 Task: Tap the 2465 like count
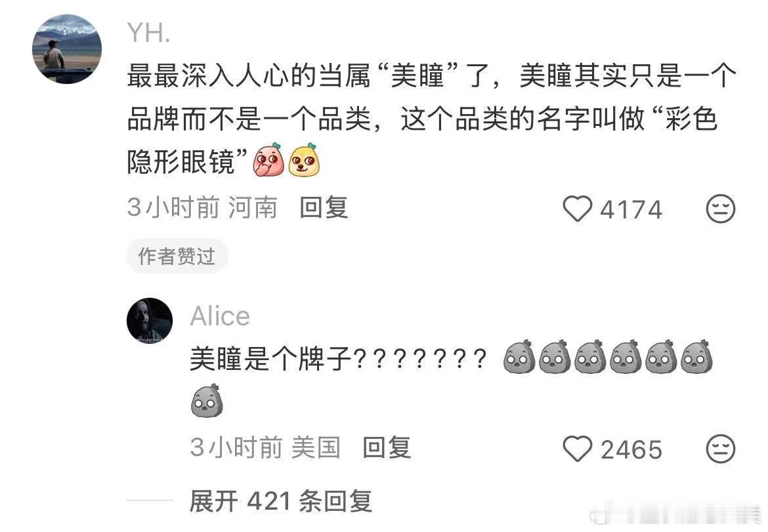pos(631,449)
